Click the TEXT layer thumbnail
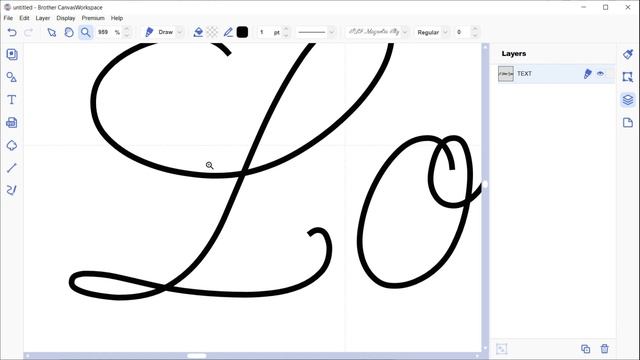Screen dimensions: 640x360 [506, 74]
